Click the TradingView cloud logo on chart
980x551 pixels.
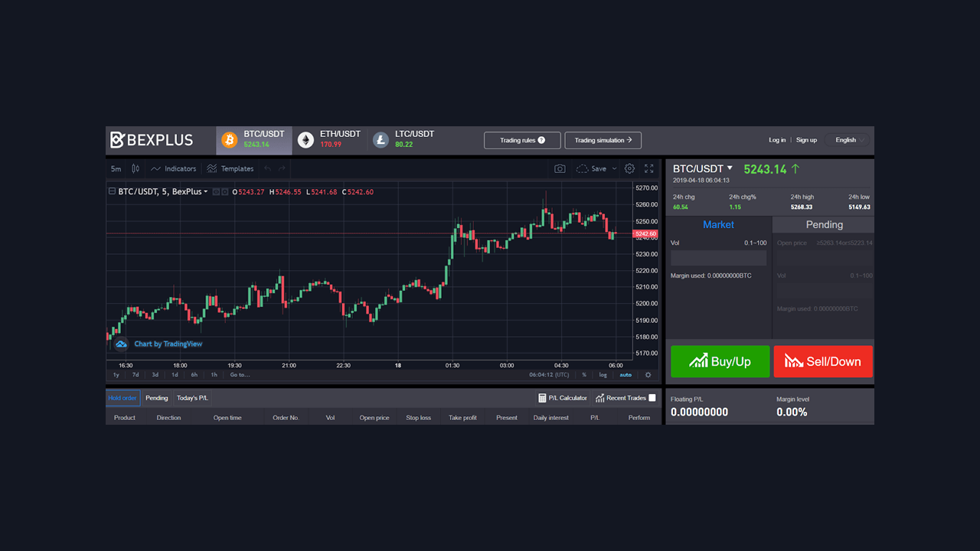121,344
